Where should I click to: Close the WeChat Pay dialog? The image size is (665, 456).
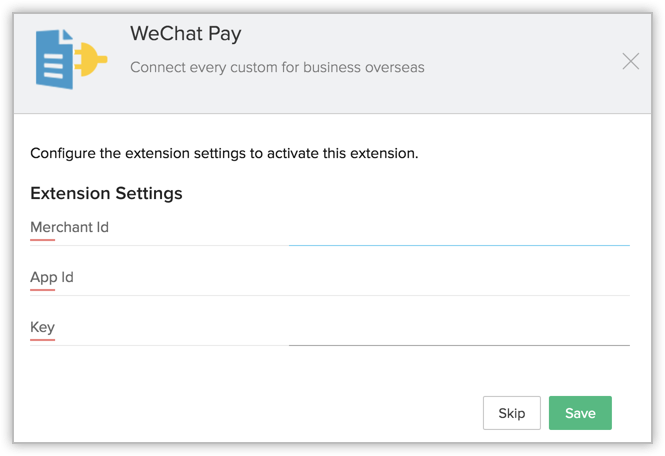coord(630,61)
